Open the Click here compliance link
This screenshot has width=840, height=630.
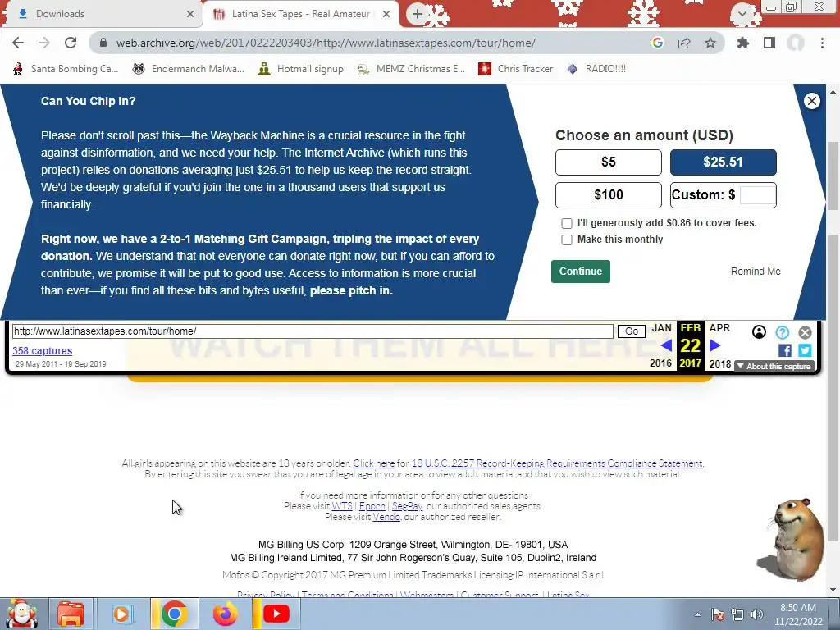point(374,463)
